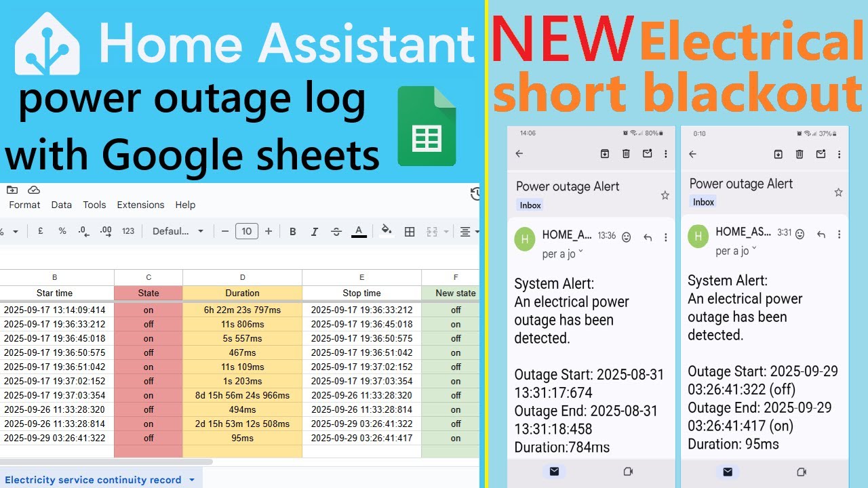
Task: Select the duration cell '467ms'
Action: (243, 352)
